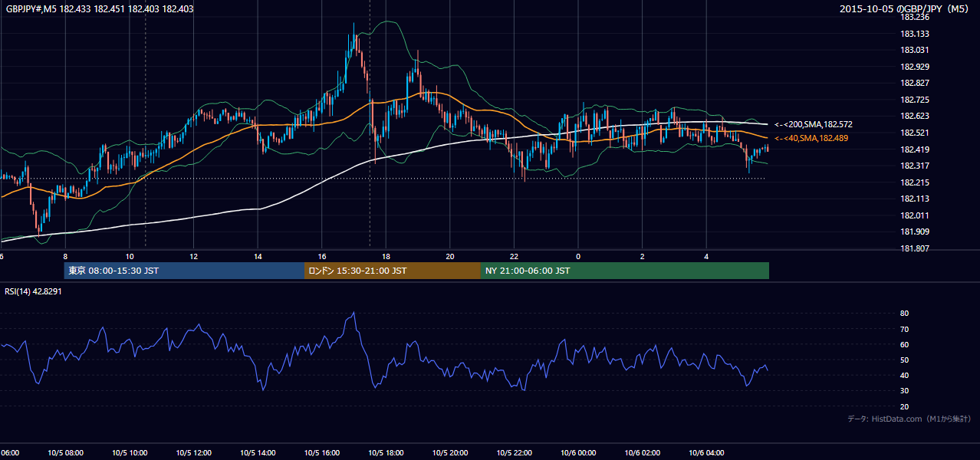The image size is (980, 460).
Task: Click the 10/5 22:00 time label
Action: coord(515,453)
